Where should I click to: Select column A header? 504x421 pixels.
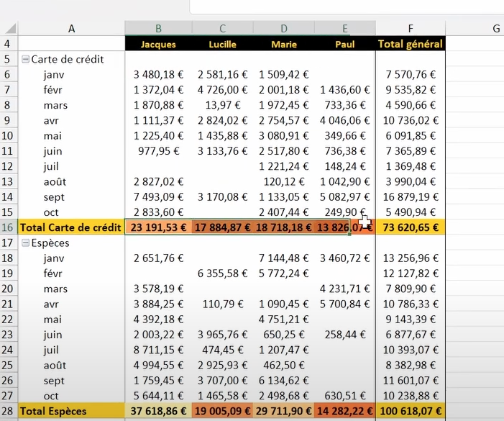click(71, 29)
